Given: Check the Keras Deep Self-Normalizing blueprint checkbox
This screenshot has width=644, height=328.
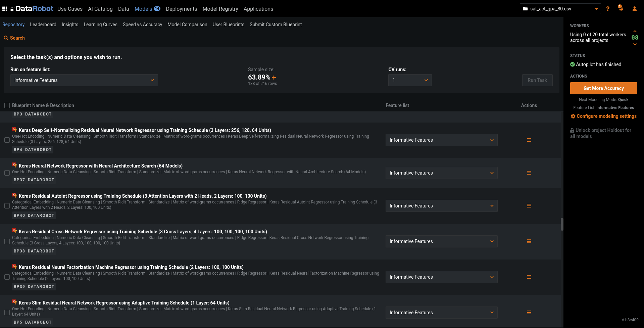Looking at the screenshot, I should click(x=7, y=140).
